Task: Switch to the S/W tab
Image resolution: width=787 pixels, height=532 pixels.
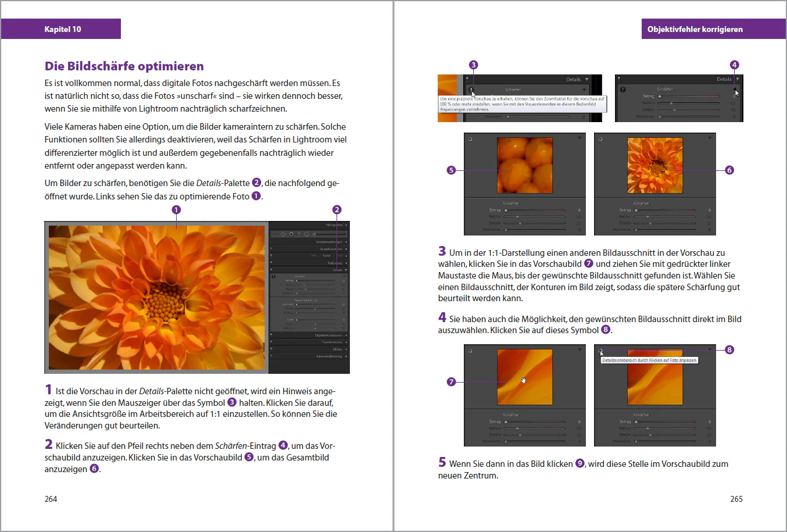Action: point(339,256)
